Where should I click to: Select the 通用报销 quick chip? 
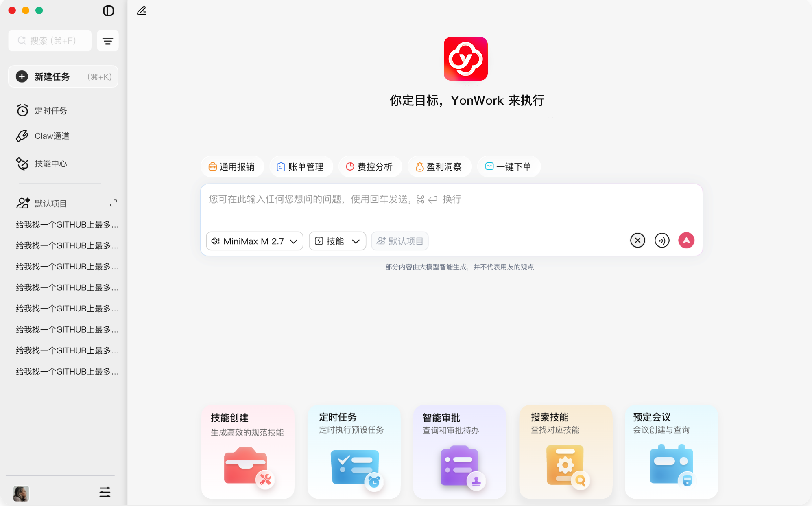coord(232,167)
